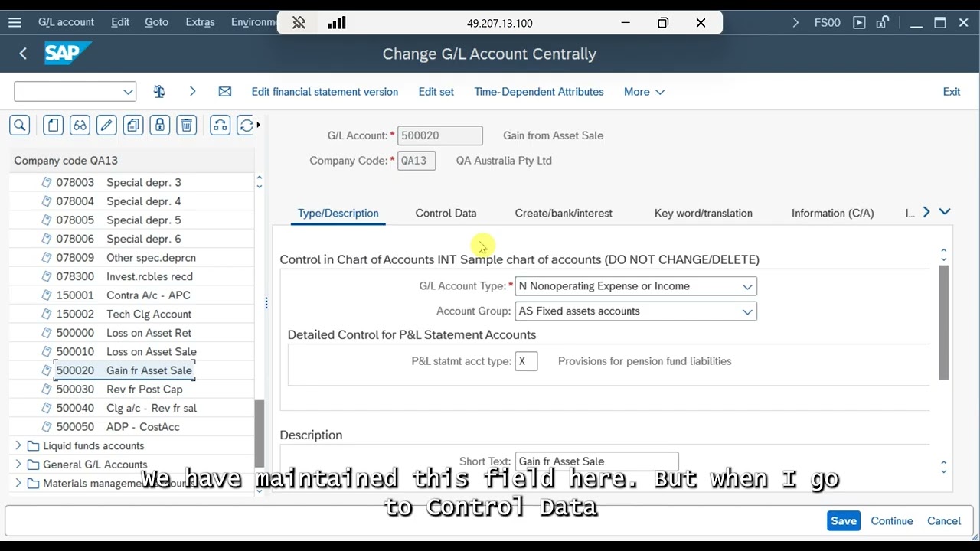Expand the More menu in toolbar
This screenshot has height=551, width=980.
click(644, 92)
